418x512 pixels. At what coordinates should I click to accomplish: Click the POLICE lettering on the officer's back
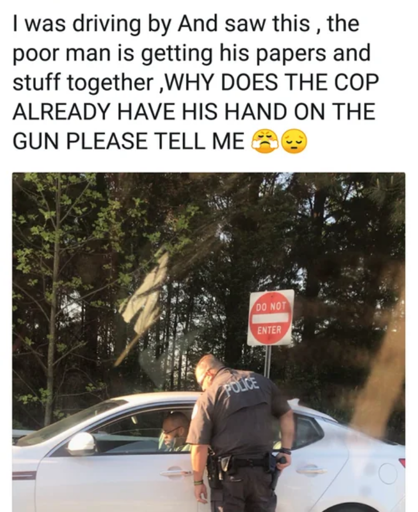coord(242,386)
